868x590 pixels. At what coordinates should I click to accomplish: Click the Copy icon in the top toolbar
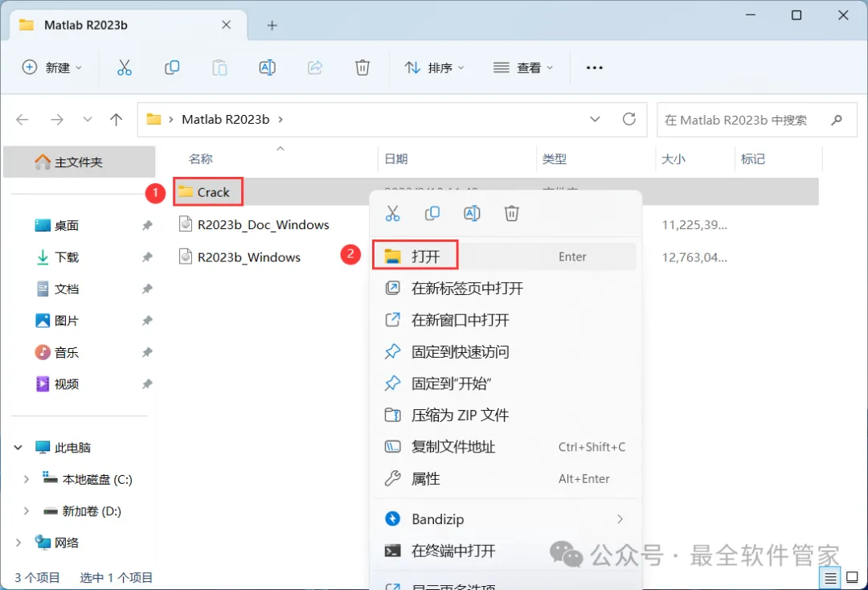coord(172,68)
